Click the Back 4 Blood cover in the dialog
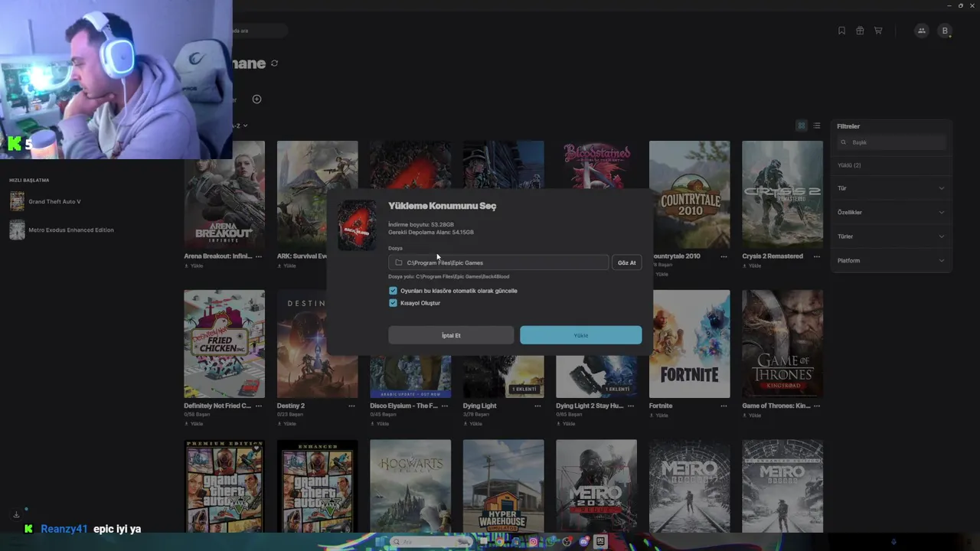This screenshot has height=551, width=980. (358, 225)
